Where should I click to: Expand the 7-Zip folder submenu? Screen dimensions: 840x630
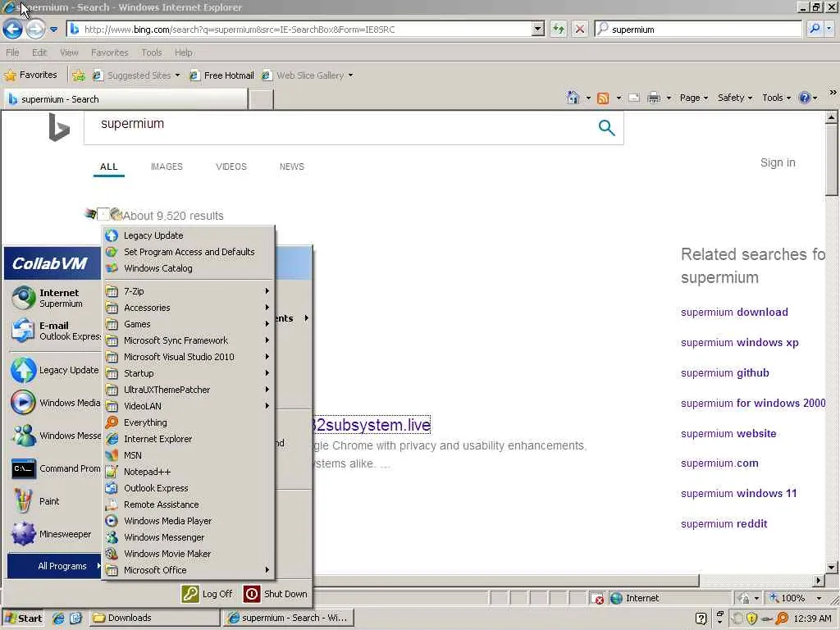click(188, 291)
